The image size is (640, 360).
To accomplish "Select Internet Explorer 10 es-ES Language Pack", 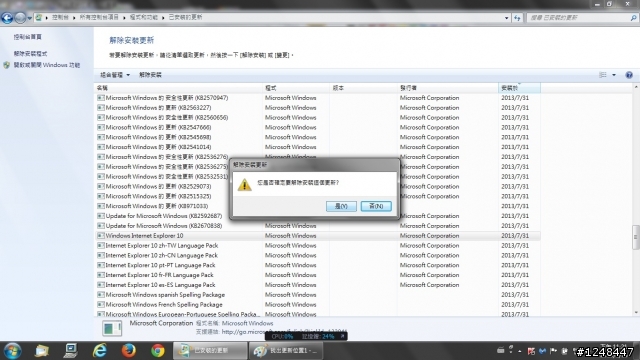I will coord(318,285).
